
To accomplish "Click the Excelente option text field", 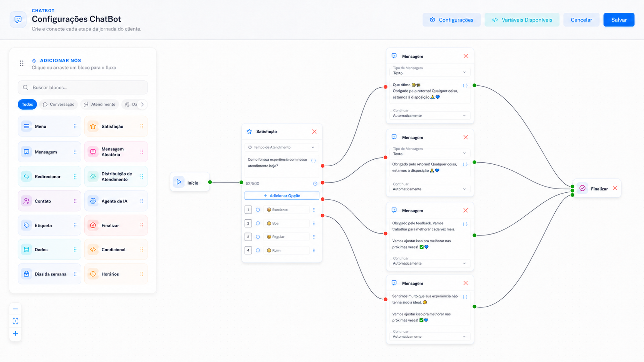I will 287,210.
